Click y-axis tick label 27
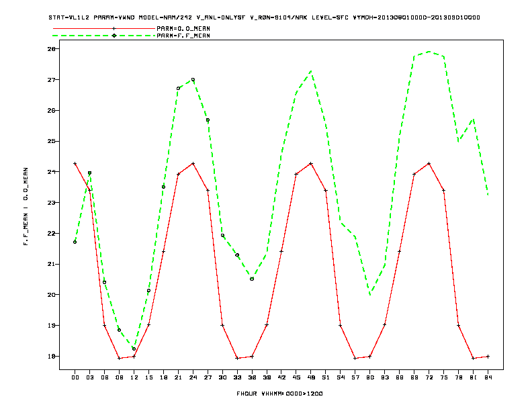Screen dimensions: 532x411 coord(52,80)
